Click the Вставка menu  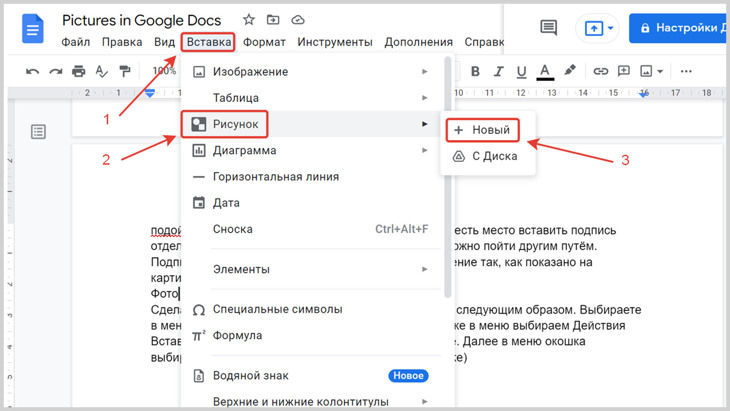coord(208,42)
